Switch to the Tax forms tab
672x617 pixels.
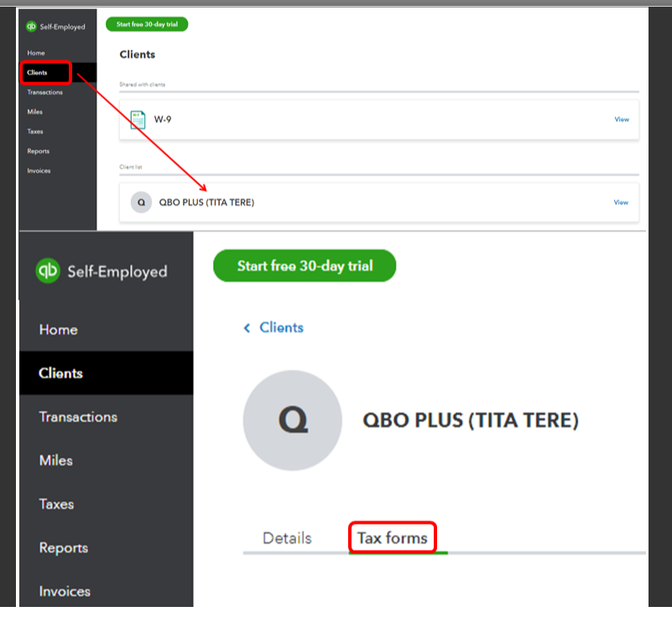[x=392, y=538]
